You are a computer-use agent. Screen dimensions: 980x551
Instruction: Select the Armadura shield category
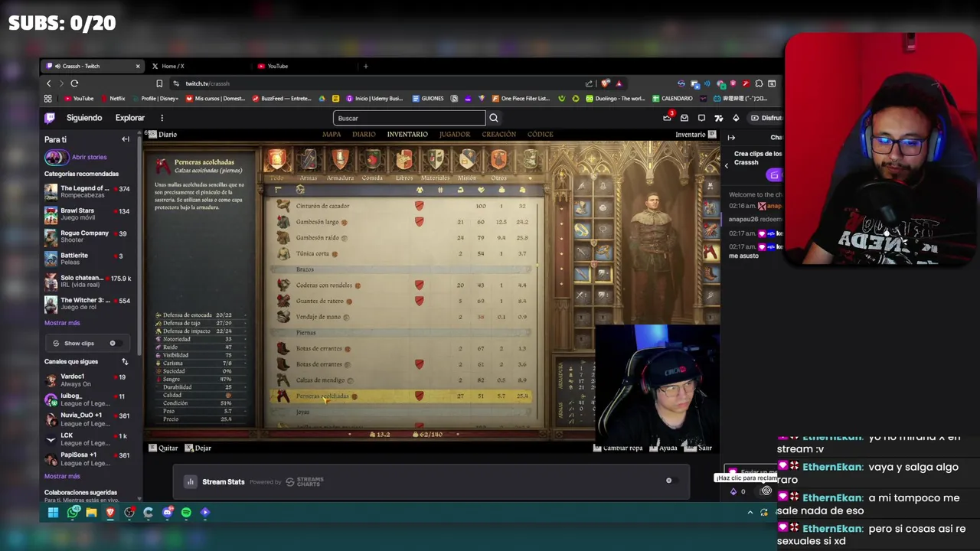coord(340,159)
